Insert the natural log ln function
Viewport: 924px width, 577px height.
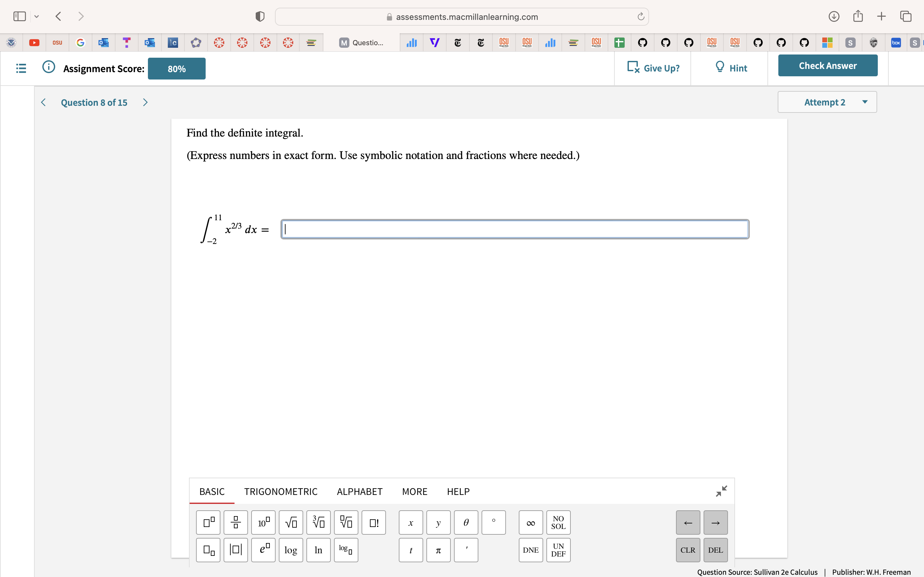[x=318, y=550]
